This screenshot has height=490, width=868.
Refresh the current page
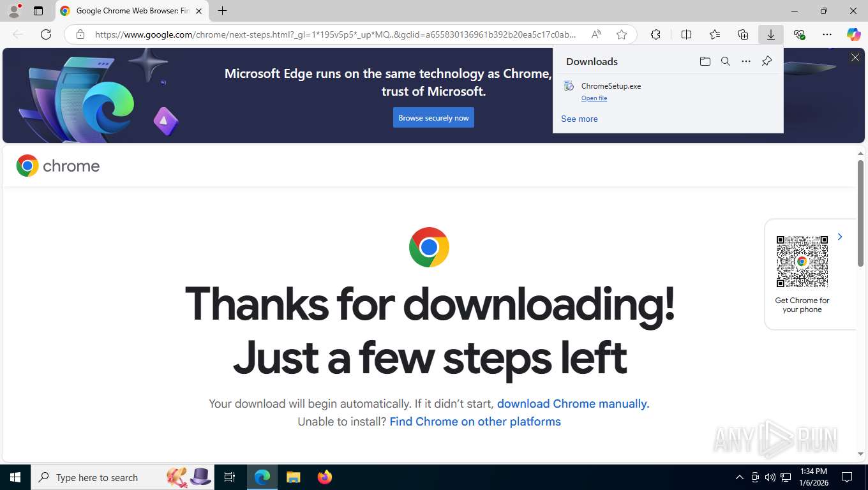[x=46, y=34]
